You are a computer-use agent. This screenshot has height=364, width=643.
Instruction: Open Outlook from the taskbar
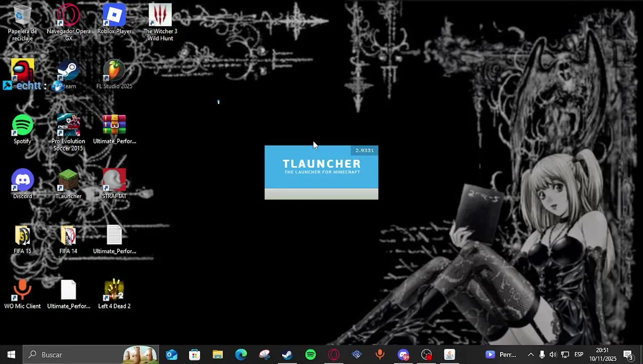click(171, 355)
